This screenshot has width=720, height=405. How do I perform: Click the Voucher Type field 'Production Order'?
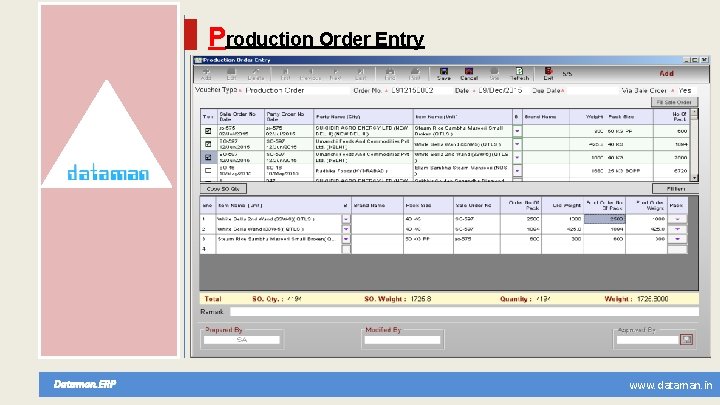pyautogui.click(x=296, y=90)
